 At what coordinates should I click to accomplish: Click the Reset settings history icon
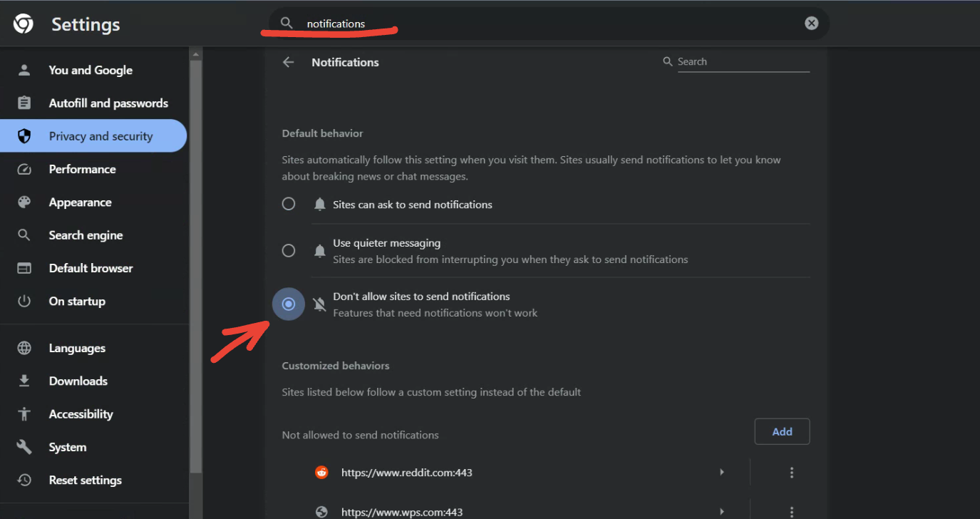coord(24,480)
